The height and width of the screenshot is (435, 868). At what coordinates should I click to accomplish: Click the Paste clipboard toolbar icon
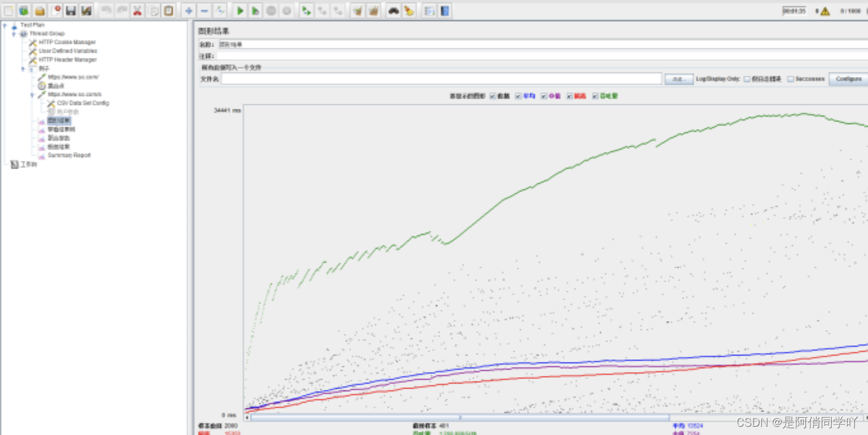click(168, 11)
